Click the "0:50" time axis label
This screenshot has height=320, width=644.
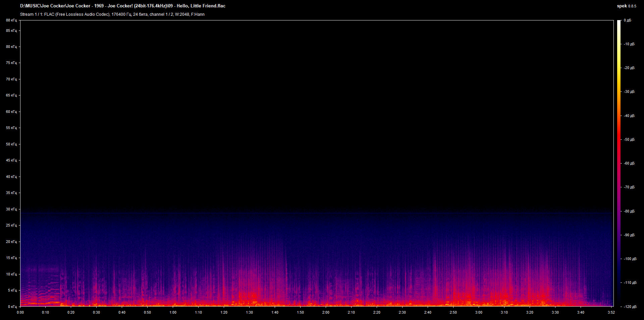(148, 312)
